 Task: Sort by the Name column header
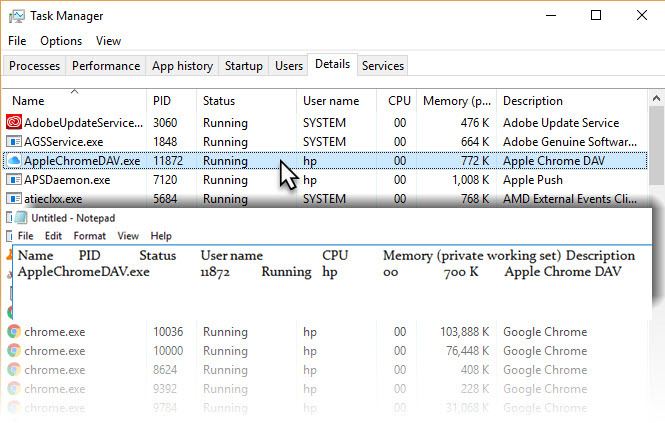point(75,101)
